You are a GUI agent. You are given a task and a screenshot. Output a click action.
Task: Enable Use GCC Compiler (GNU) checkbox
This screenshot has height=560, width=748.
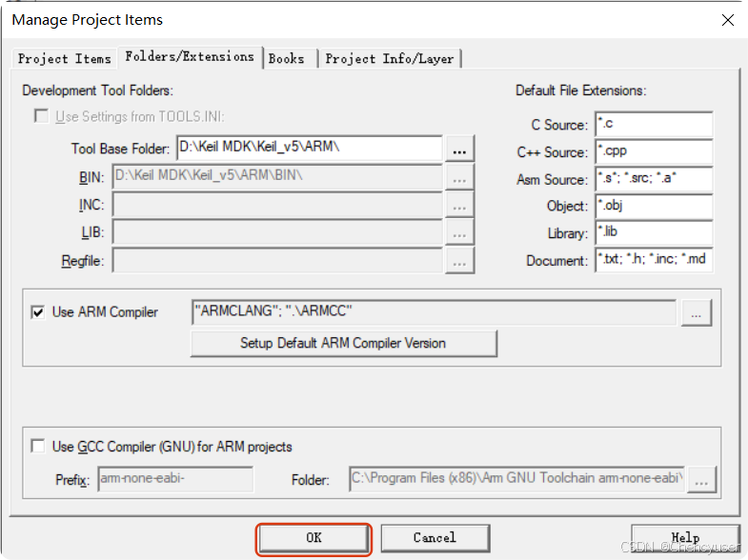pyautogui.click(x=38, y=446)
